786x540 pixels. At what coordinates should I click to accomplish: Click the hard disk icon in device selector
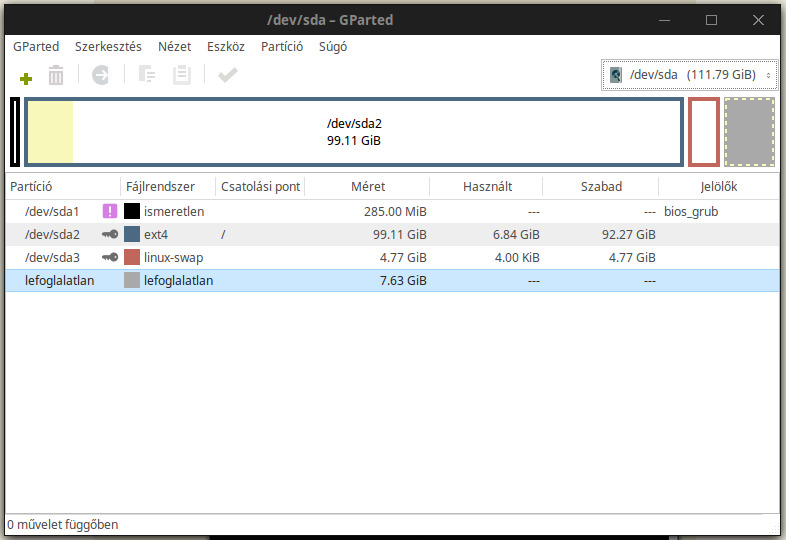[x=616, y=75]
